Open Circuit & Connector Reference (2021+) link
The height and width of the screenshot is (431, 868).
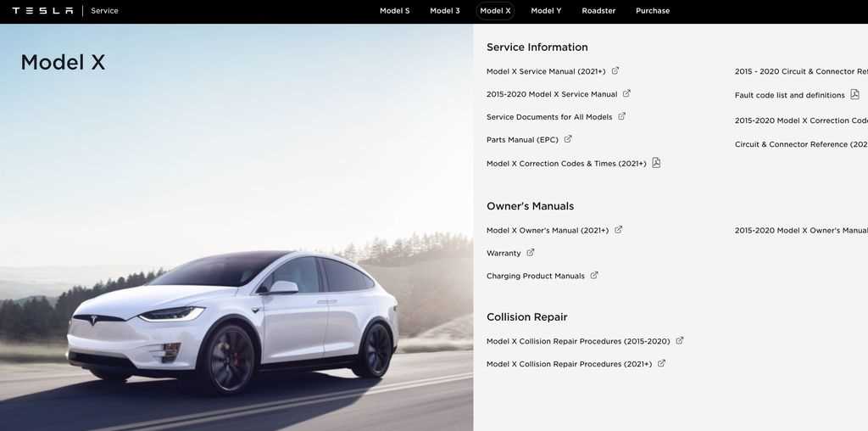click(x=801, y=144)
